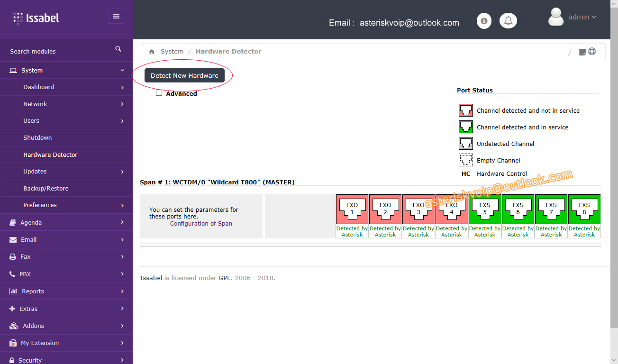Click the search magnifier icon in sidebar
The height and width of the screenshot is (364, 618).
pos(118,49)
